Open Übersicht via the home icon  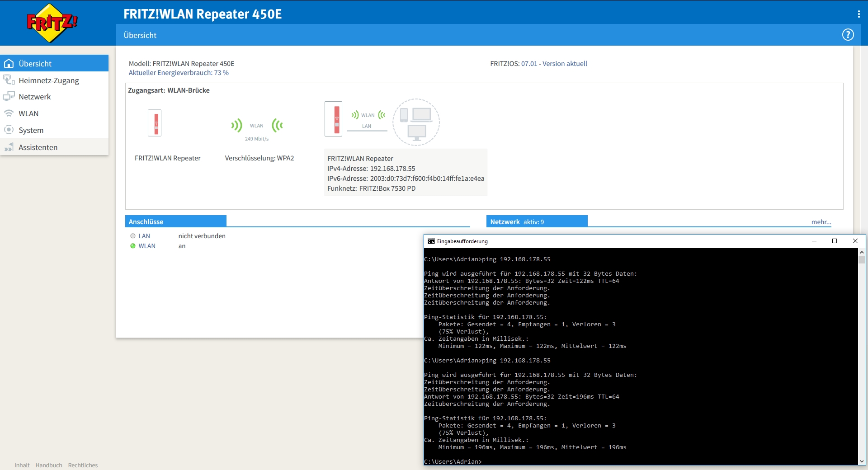click(9, 63)
